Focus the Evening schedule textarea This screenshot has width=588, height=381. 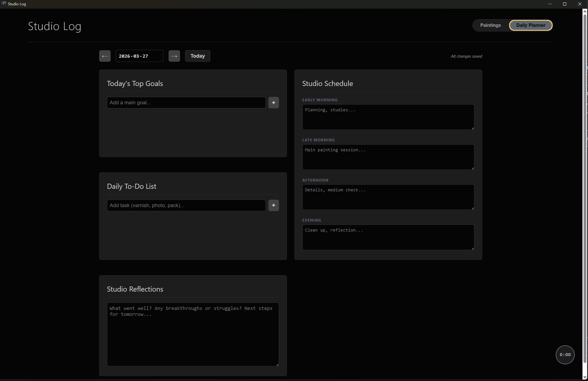click(388, 237)
